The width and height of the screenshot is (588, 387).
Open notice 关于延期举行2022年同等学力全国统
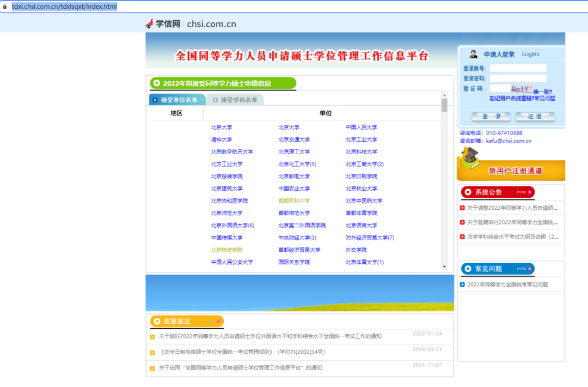[512, 222]
